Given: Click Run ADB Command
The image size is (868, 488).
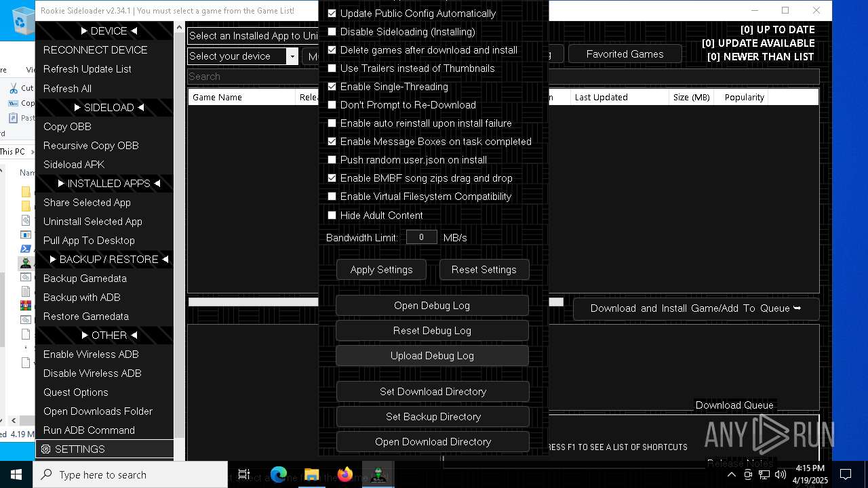Looking at the screenshot, I should pos(104,430).
